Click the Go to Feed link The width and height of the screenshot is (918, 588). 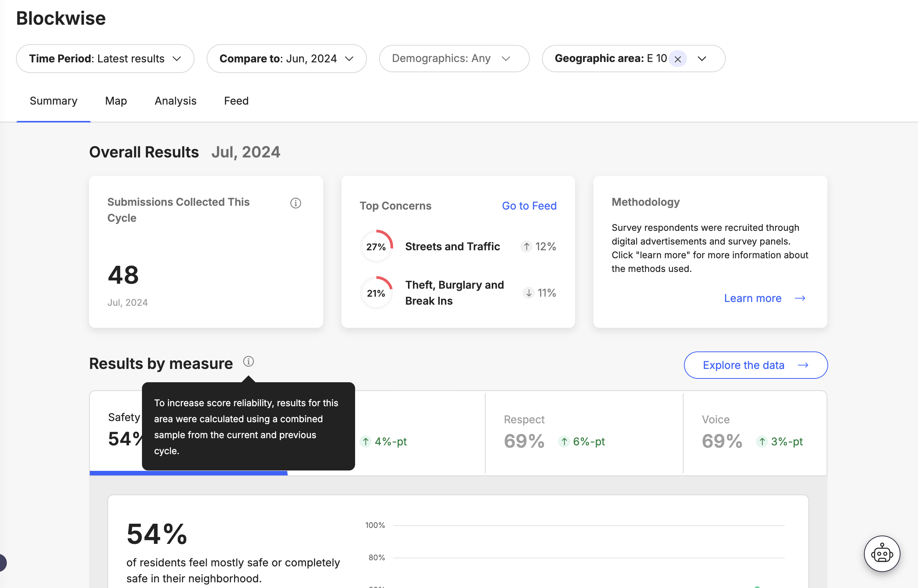pos(529,206)
